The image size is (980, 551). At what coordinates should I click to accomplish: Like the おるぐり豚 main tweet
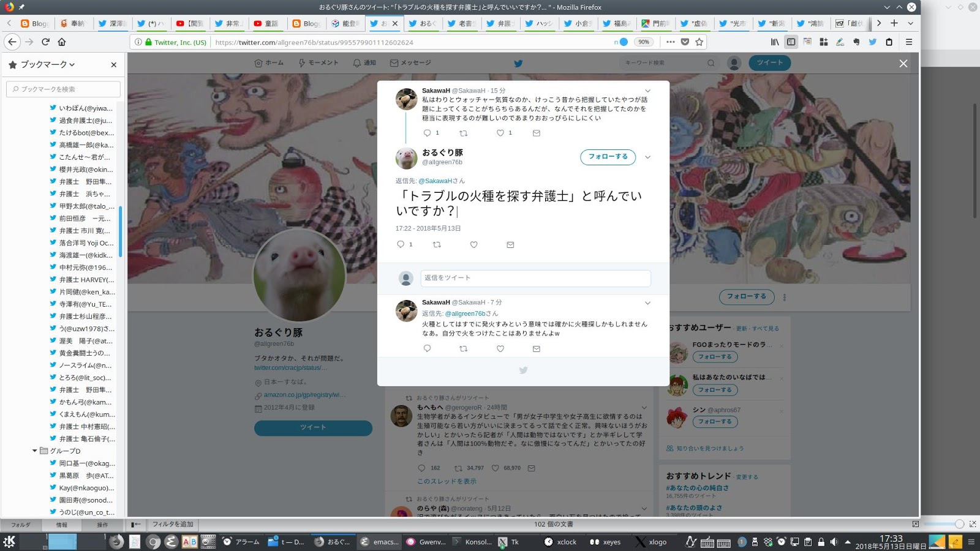pyautogui.click(x=473, y=244)
